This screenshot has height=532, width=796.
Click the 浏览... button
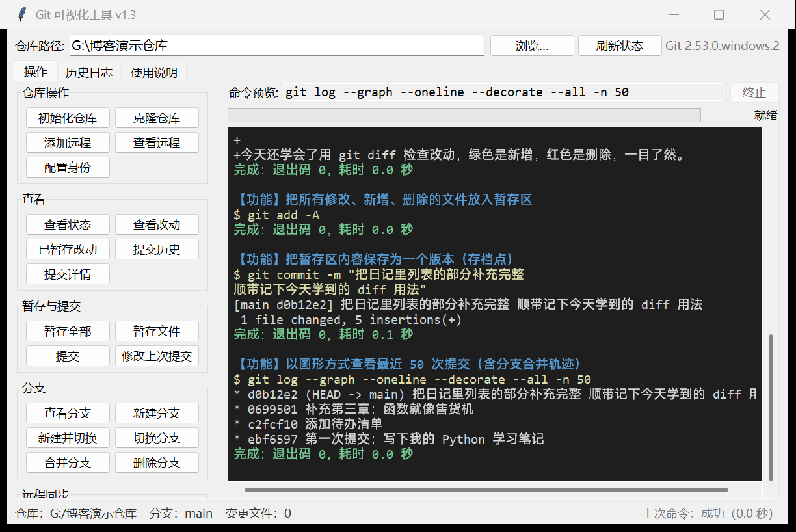[532, 46]
